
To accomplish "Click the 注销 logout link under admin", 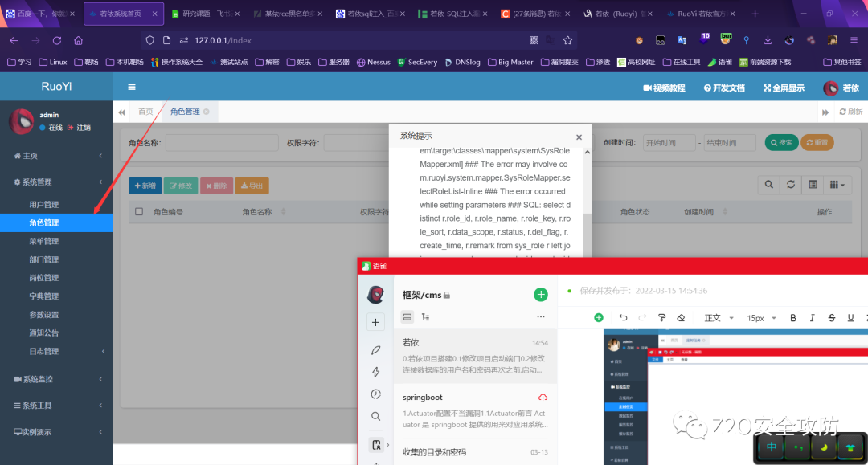I will pos(79,128).
